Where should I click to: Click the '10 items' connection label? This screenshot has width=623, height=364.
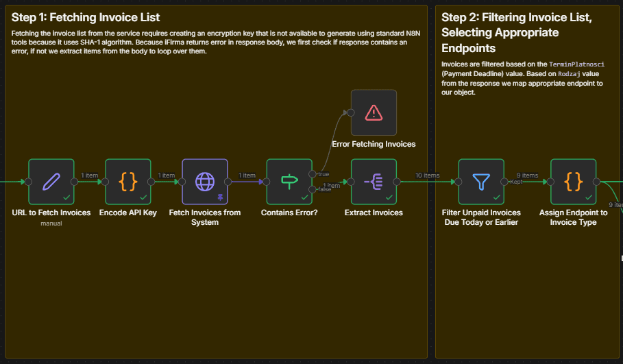click(427, 175)
